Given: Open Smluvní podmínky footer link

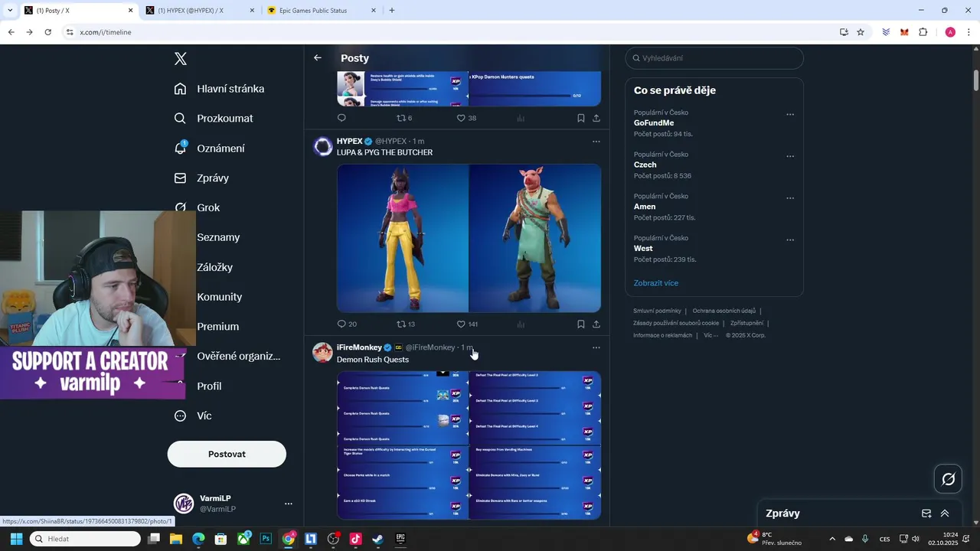Looking at the screenshot, I should click(657, 311).
